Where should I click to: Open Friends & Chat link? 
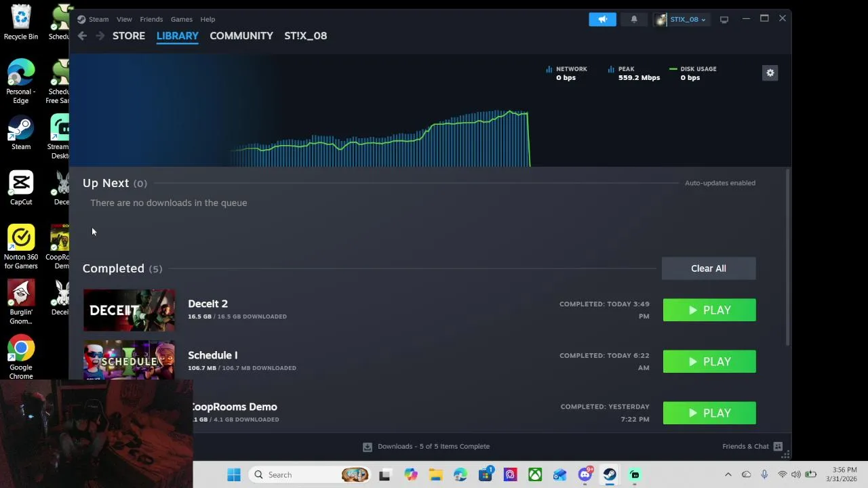(746, 446)
